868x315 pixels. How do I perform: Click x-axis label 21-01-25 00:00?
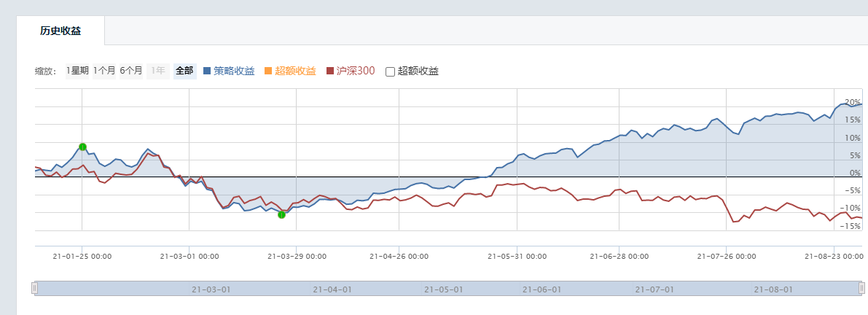coord(82,257)
